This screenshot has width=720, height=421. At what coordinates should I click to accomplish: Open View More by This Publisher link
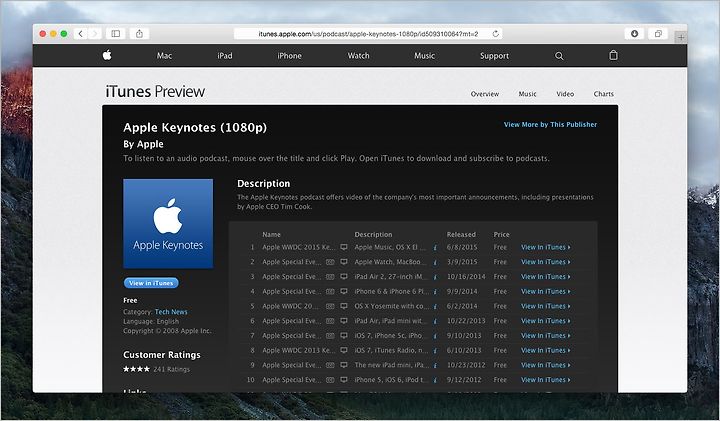click(x=550, y=124)
